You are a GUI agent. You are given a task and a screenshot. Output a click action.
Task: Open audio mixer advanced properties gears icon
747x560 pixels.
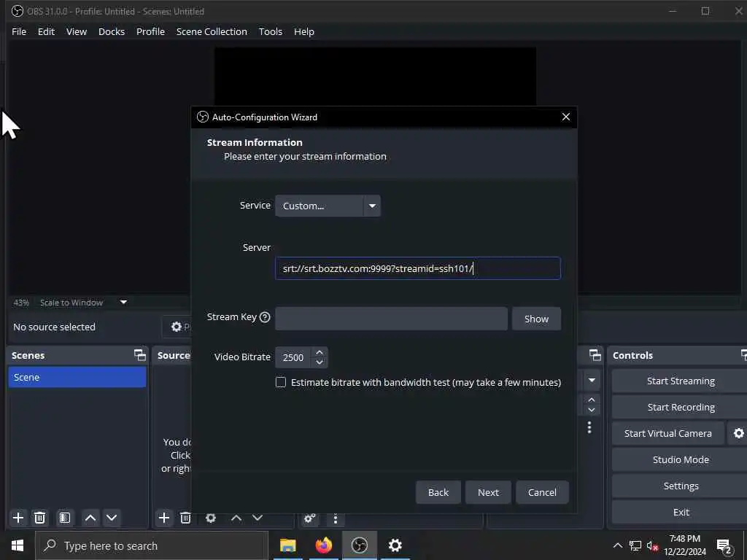click(309, 518)
